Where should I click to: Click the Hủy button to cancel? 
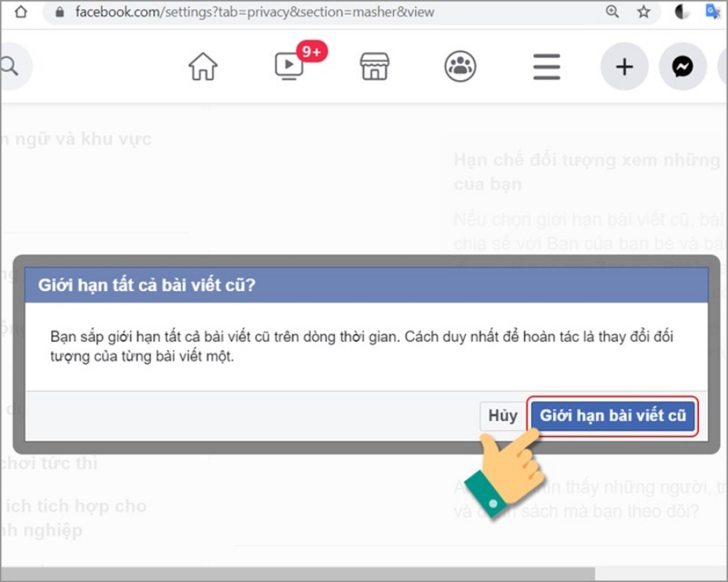tap(502, 416)
